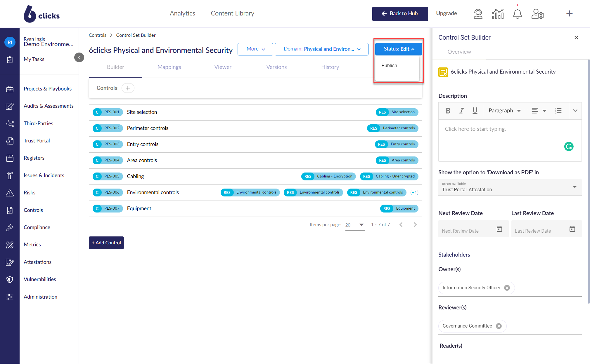
Task: Click the Back to Hub button
Action: tap(400, 14)
